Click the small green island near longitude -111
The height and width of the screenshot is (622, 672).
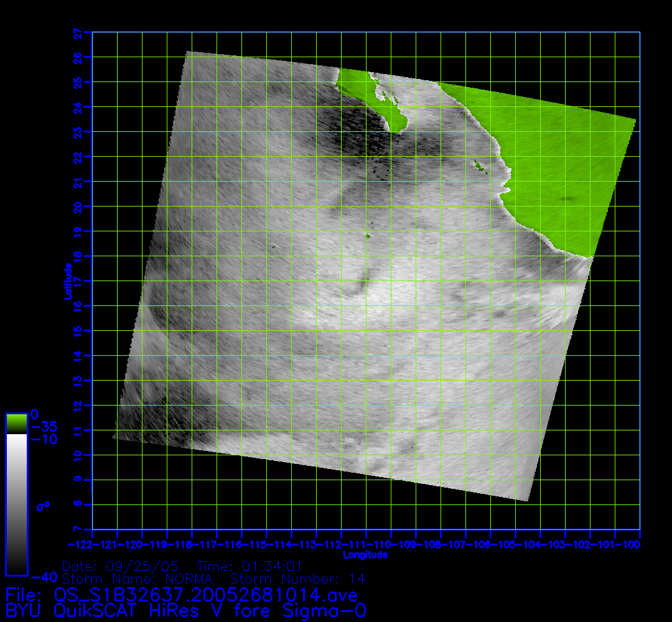click(368, 236)
